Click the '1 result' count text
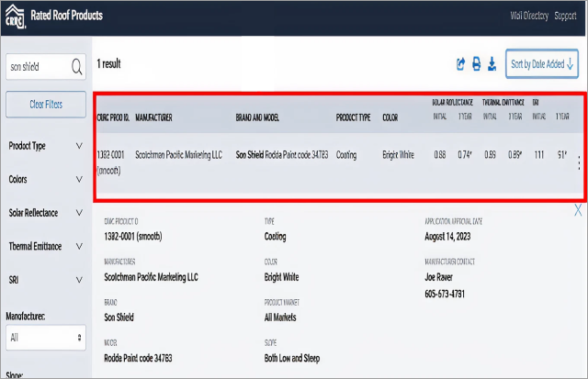 pos(108,63)
